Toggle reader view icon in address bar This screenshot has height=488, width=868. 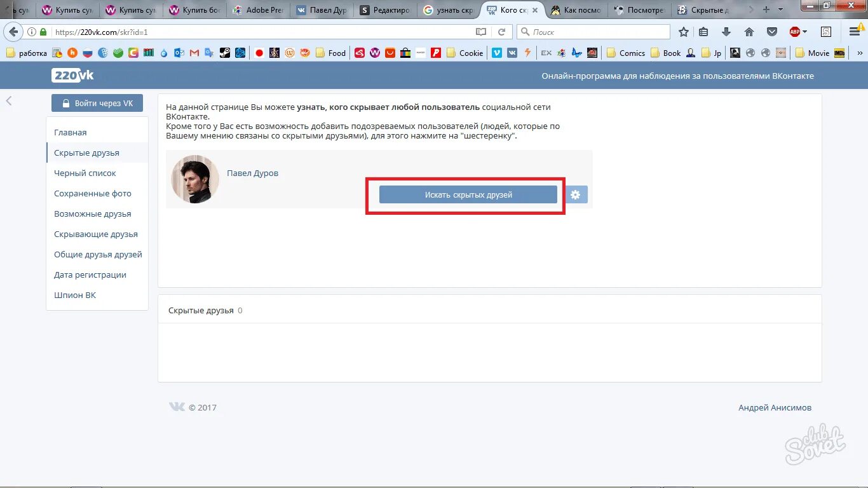tap(481, 32)
